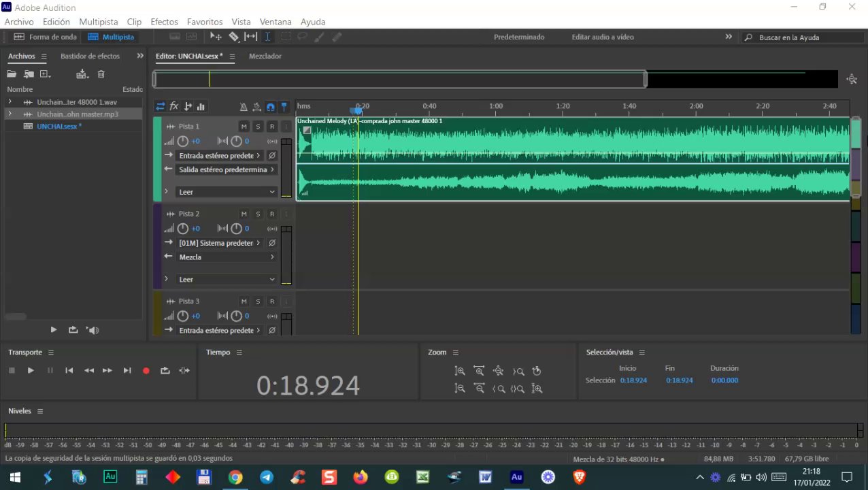The width and height of the screenshot is (868, 490).
Task: Click the Pista 1 volume knob
Action: (182, 142)
